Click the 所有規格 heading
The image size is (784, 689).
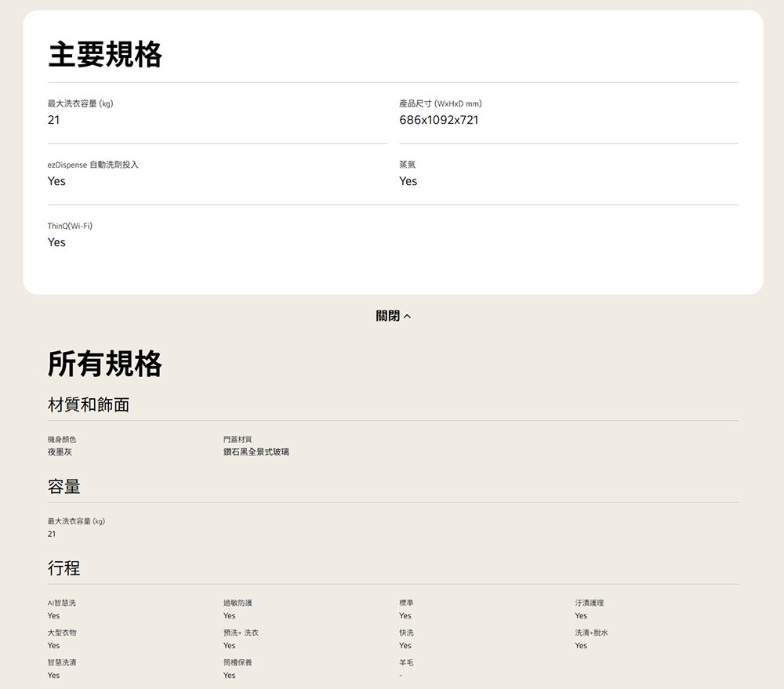tap(105, 364)
